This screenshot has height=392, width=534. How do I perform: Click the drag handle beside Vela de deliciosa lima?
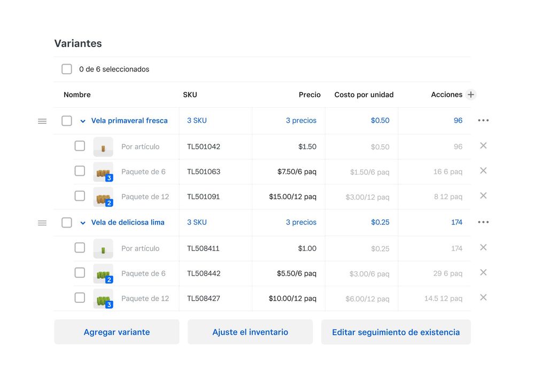[42, 223]
